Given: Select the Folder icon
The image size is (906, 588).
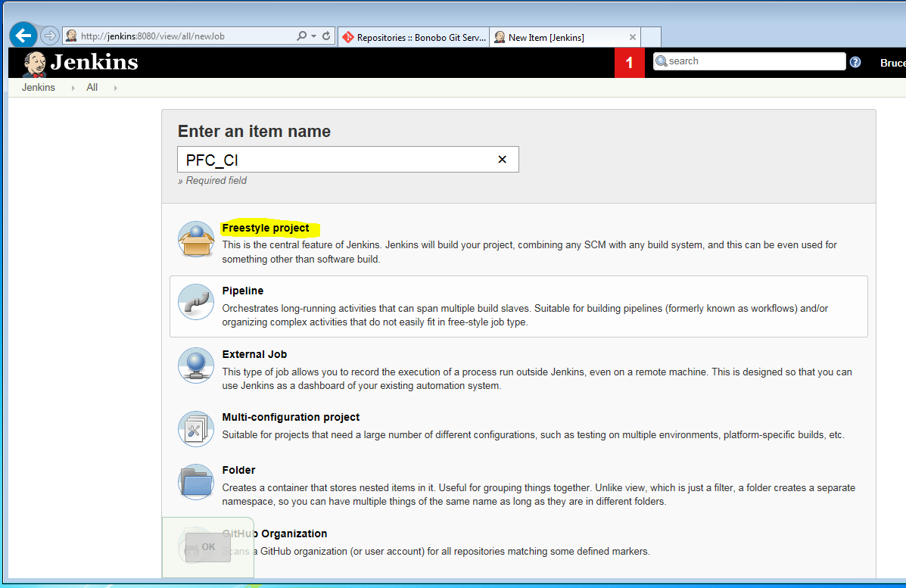Looking at the screenshot, I should tap(196, 482).
